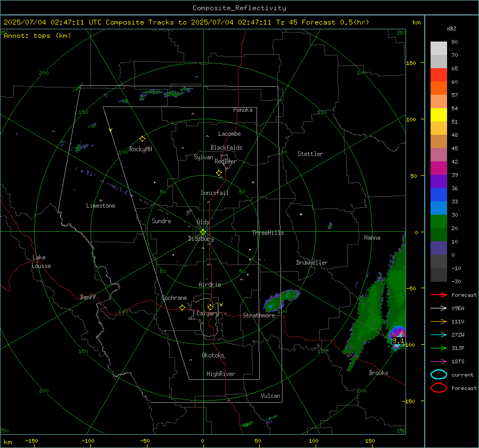This screenshot has height=448, width=479.
Task: Click the green 31JP arrow in legend
Action: (x=439, y=348)
